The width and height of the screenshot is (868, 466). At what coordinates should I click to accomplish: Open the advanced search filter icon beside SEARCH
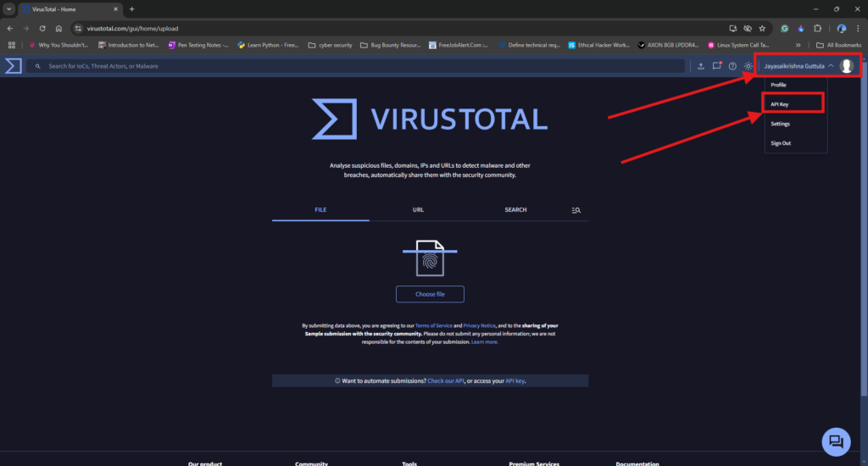[x=576, y=210]
